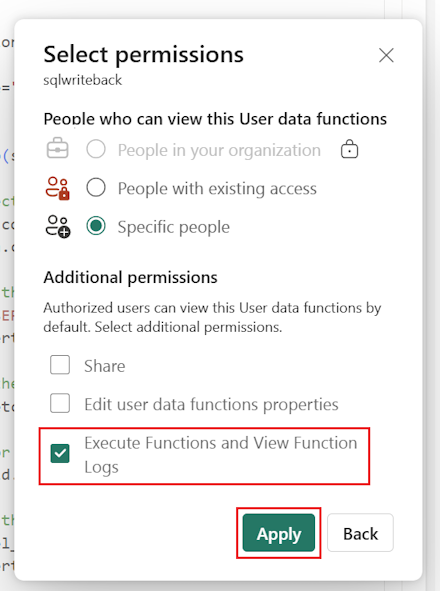Enable the Share checkbox
The height and width of the screenshot is (591, 440).
pos(60,364)
